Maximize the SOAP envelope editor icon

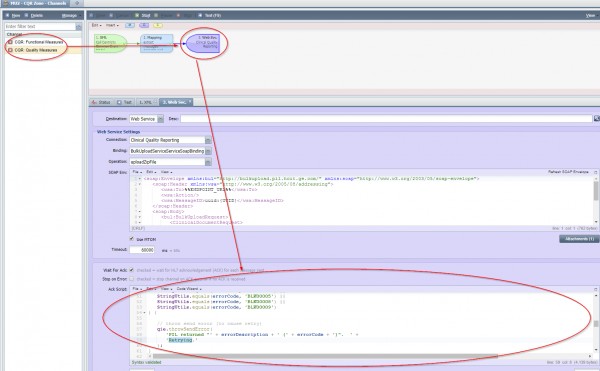tap(596, 172)
